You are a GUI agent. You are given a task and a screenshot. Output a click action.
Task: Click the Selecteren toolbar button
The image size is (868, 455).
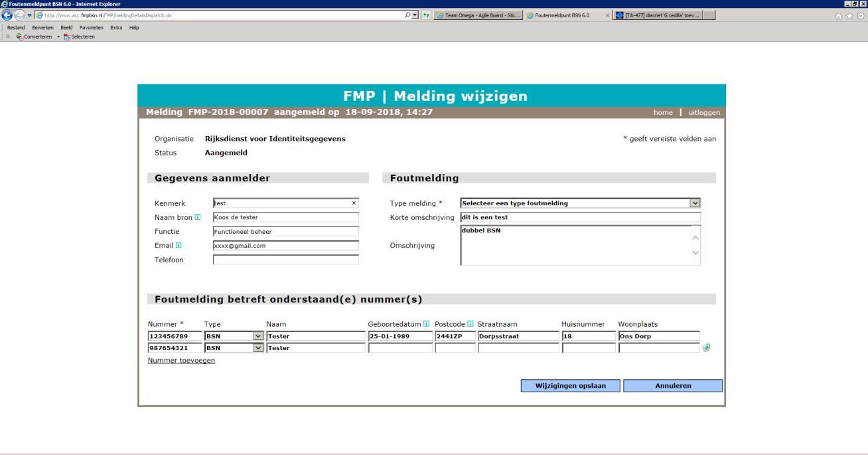click(x=79, y=37)
